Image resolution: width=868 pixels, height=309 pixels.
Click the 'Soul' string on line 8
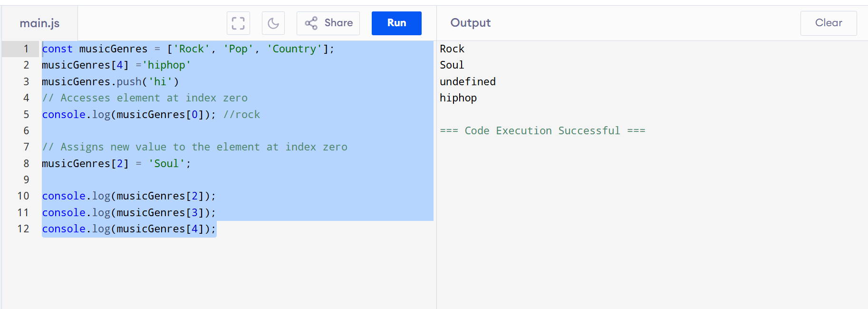tap(166, 164)
